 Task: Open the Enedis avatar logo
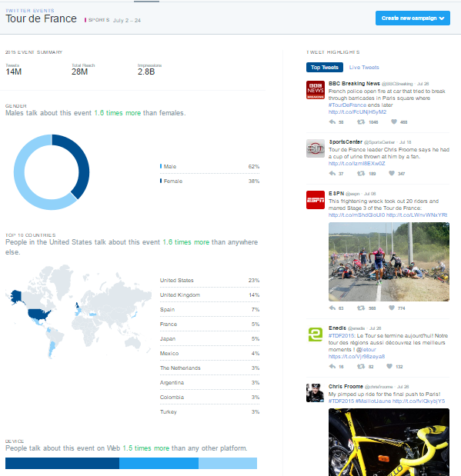tap(316, 335)
